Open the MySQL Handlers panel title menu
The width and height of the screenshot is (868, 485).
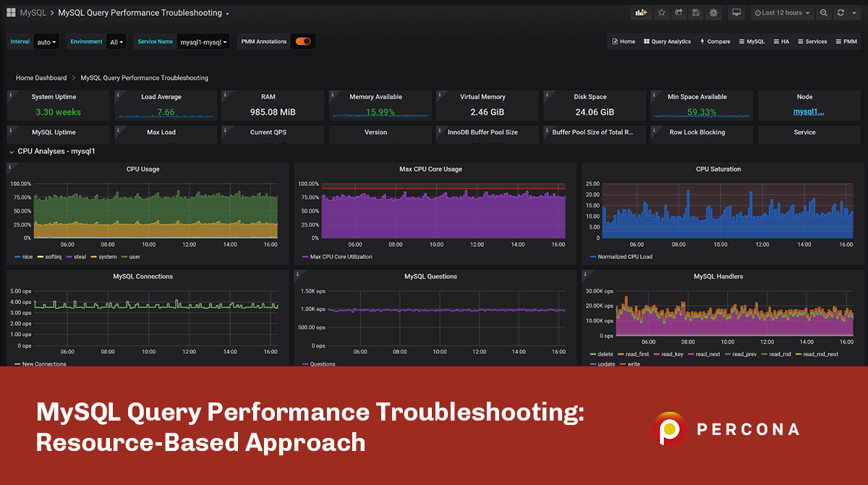tap(718, 276)
